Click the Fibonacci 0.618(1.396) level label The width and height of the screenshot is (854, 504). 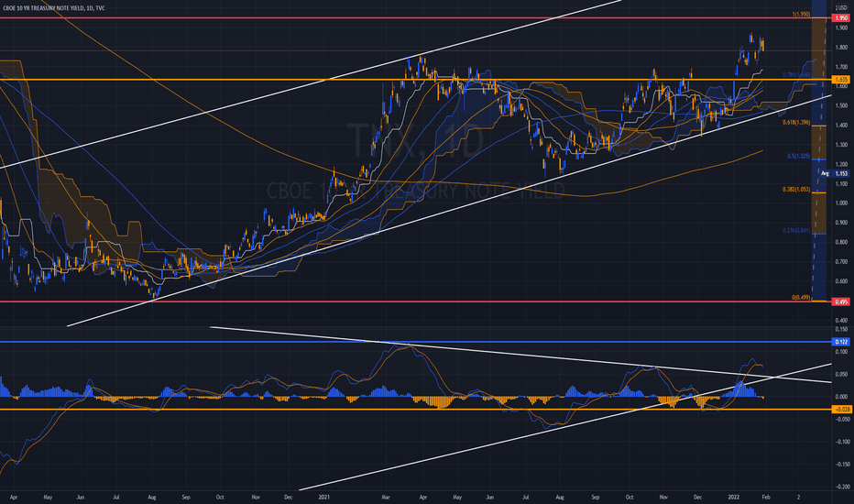[x=796, y=123]
